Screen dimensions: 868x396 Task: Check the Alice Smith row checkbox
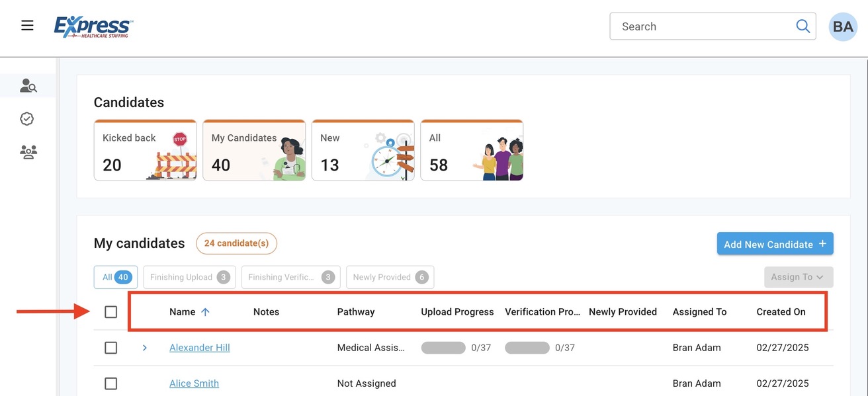[111, 383]
